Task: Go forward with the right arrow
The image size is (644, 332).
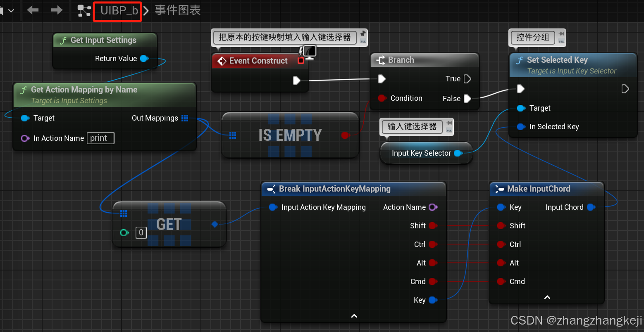Action: coord(57,10)
